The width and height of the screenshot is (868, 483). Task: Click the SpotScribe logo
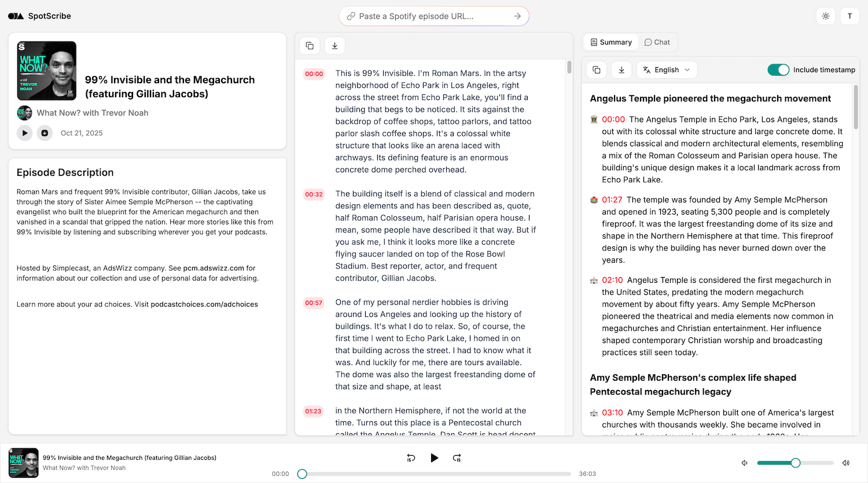(39, 16)
